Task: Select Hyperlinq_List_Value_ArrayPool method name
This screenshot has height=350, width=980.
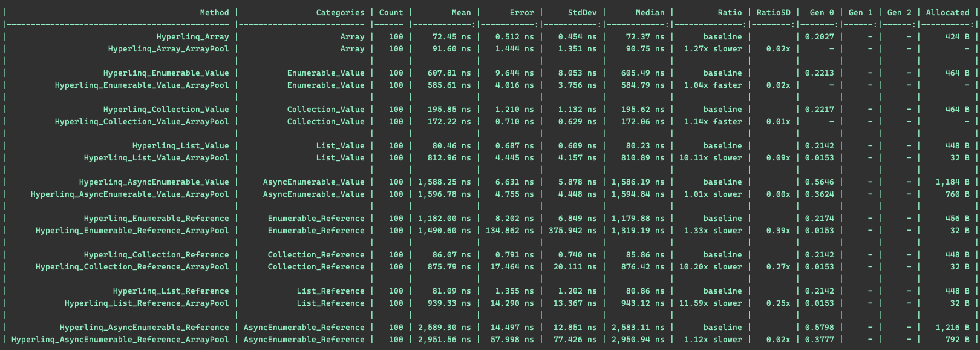Action: tap(157, 157)
